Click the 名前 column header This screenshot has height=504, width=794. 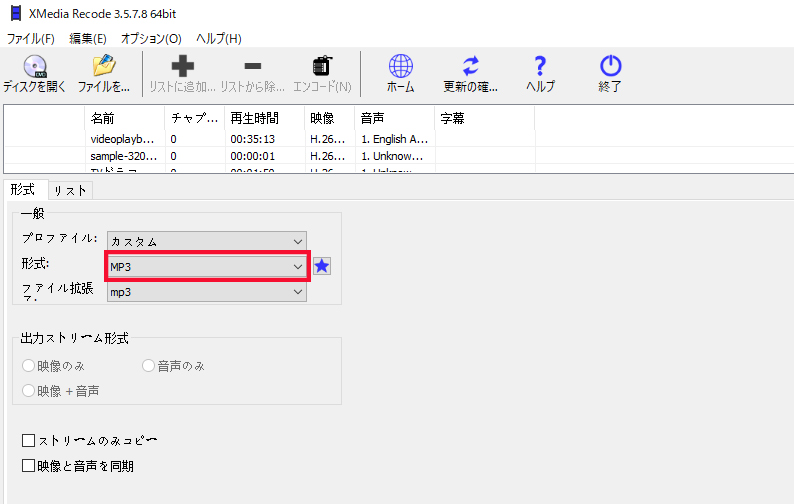[125, 118]
